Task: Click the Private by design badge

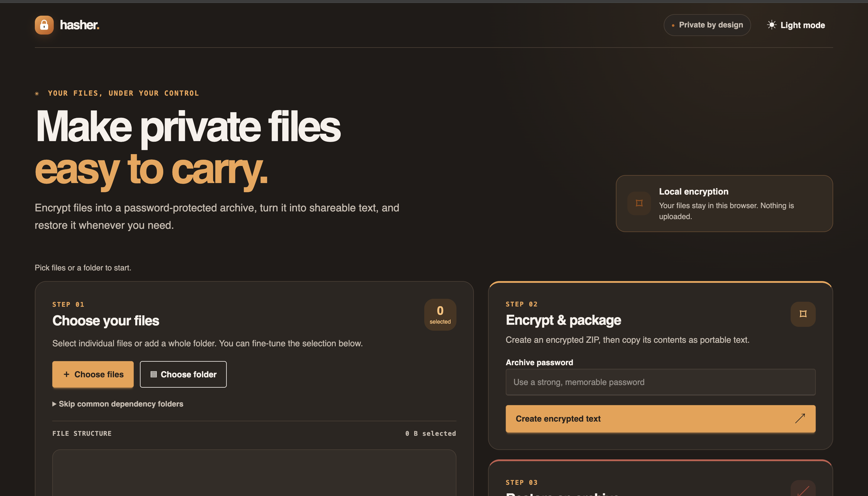Action: point(707,25)
